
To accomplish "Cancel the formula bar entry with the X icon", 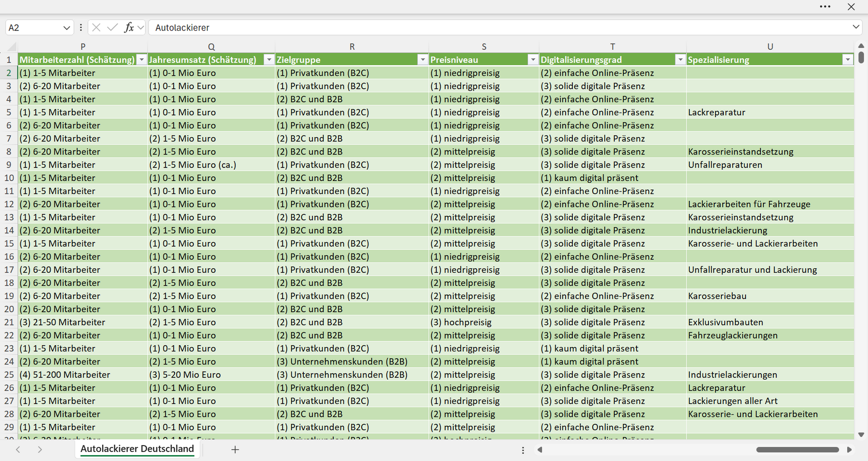I will pyautogui.click(x=96, y=28).
